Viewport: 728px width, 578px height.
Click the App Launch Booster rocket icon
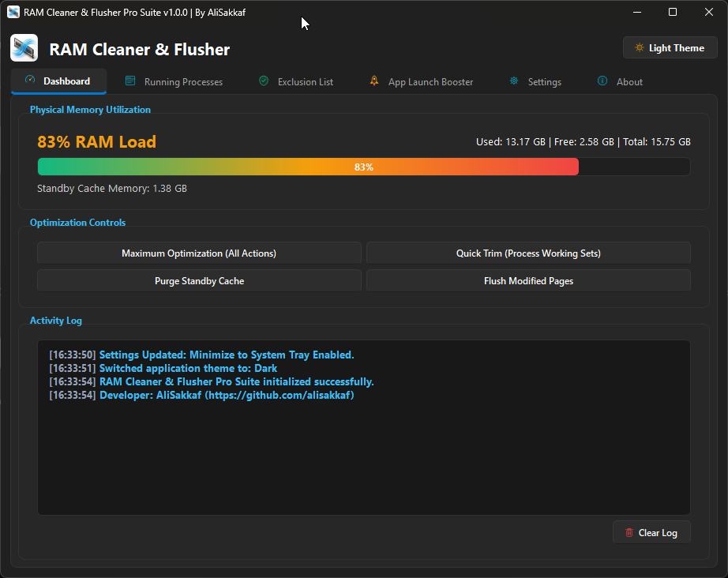point(373,81)
